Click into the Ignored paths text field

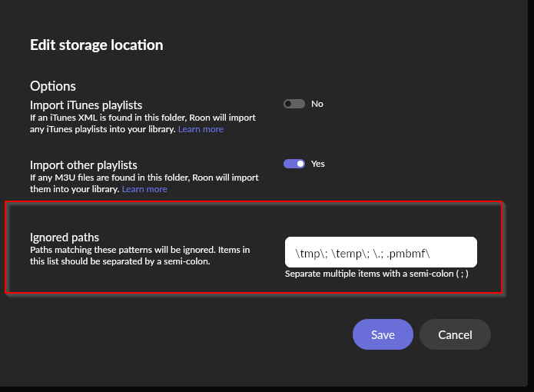coord(381,252)
